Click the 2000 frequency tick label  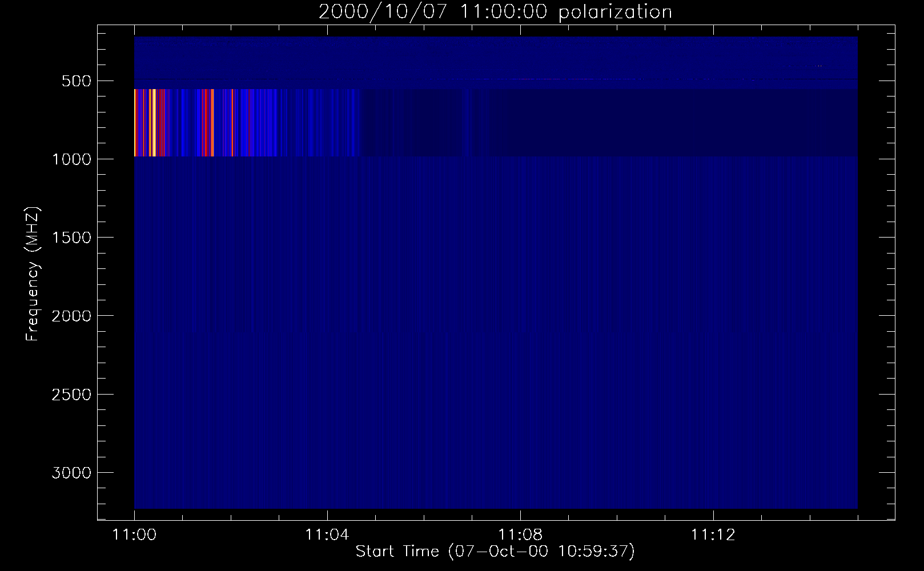tap(71, 316)
